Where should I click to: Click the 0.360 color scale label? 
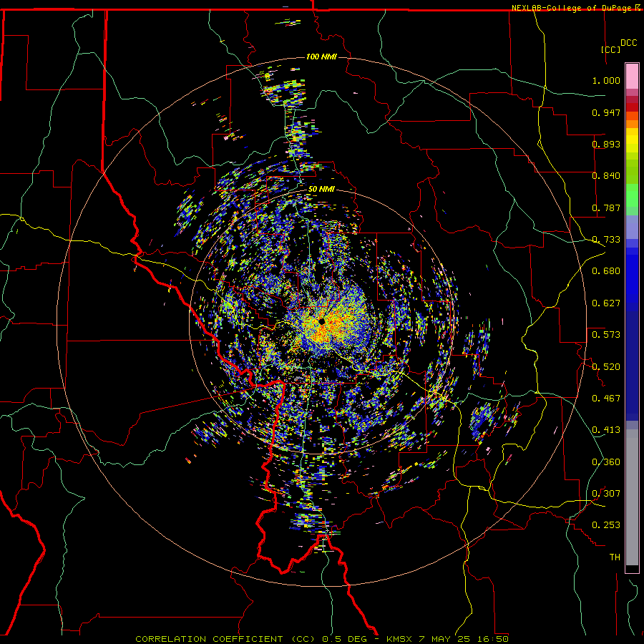click(x=606, y=462)
